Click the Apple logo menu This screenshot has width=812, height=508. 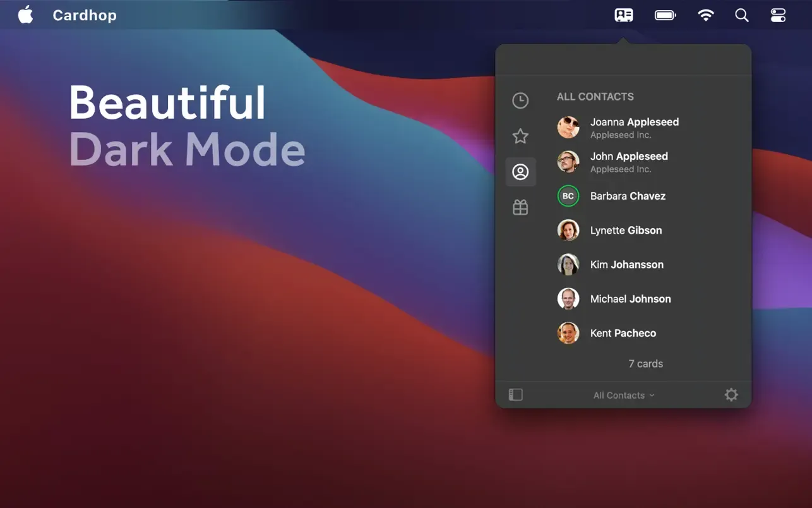point(25,15)
